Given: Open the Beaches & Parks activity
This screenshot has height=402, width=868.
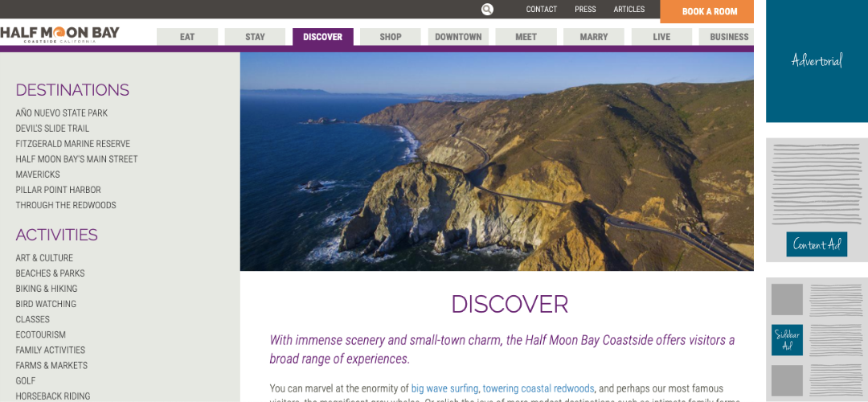Looking at the screenshot, I should point(50,273).
